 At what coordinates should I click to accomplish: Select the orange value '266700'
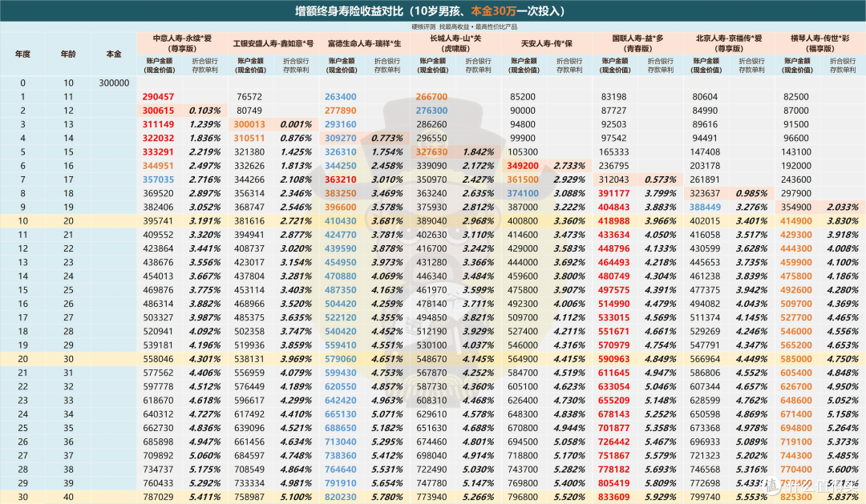pyautogui.click(x=431, y=97)
